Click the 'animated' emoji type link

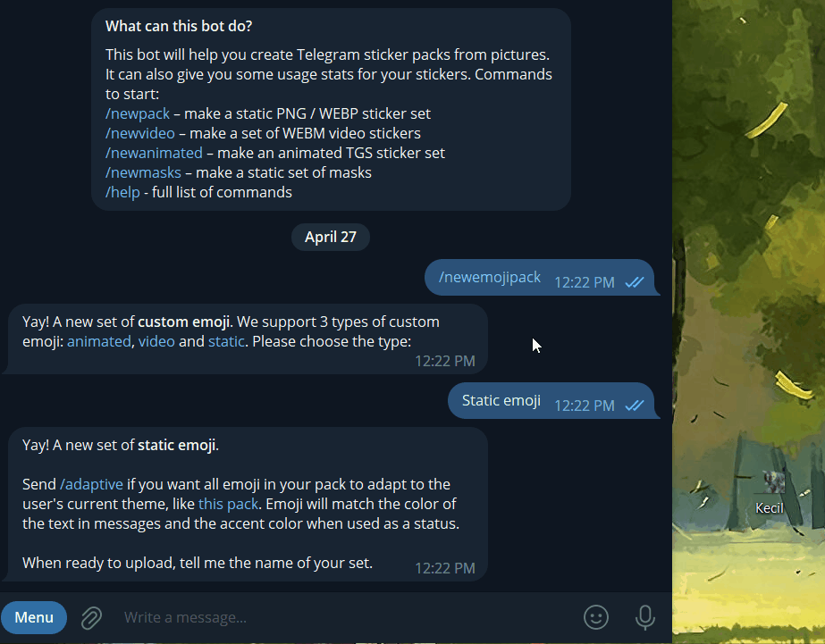coord(99,341)
